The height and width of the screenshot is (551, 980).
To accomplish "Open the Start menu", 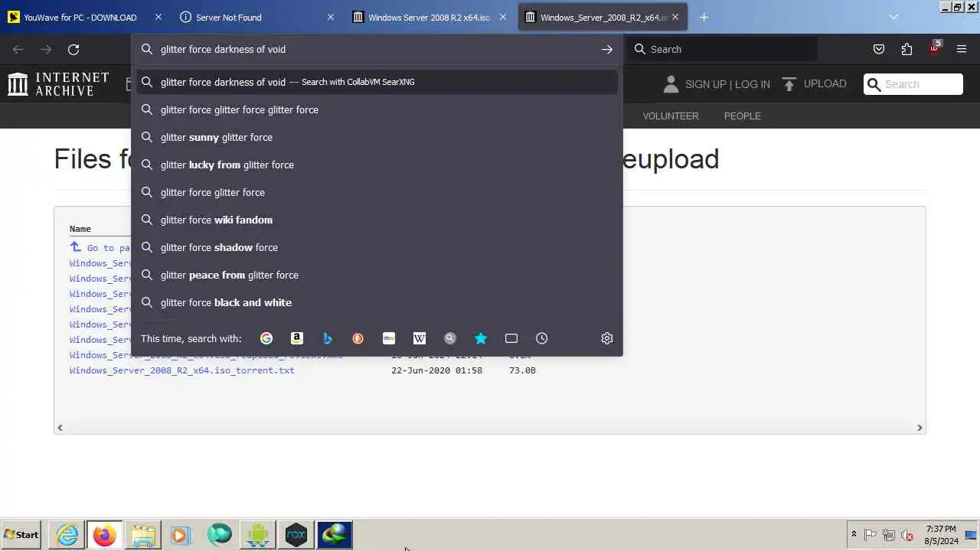I will pos(21,535).
